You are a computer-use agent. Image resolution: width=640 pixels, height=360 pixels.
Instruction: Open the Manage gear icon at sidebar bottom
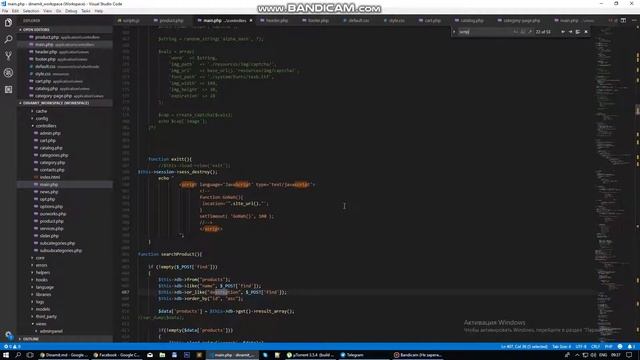click(8, 335)
